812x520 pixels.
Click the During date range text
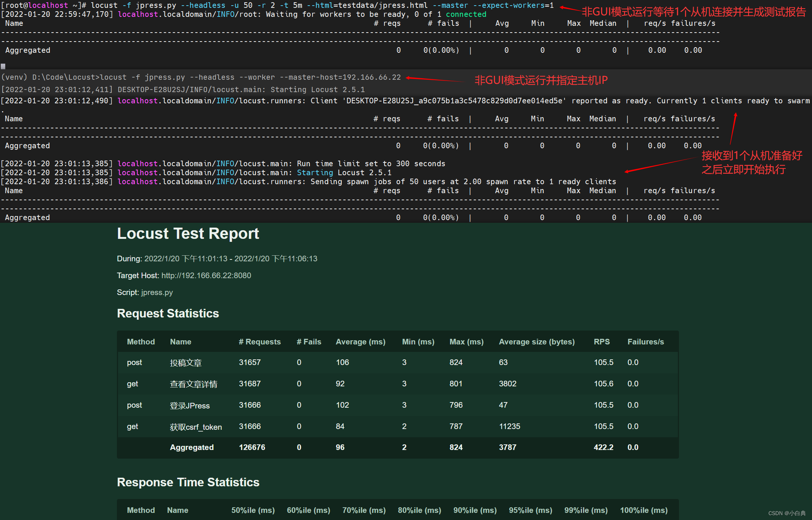coord(231,259)
